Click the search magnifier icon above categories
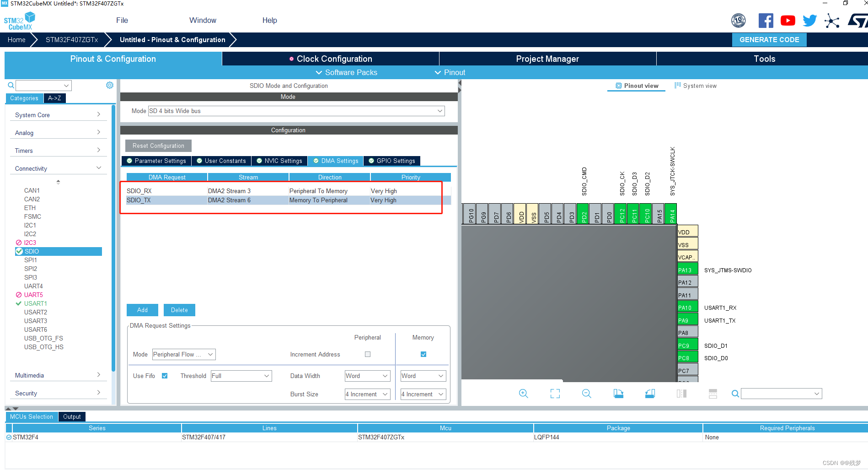This screenshot has width=868, height=470. click(x=11, y=85)
